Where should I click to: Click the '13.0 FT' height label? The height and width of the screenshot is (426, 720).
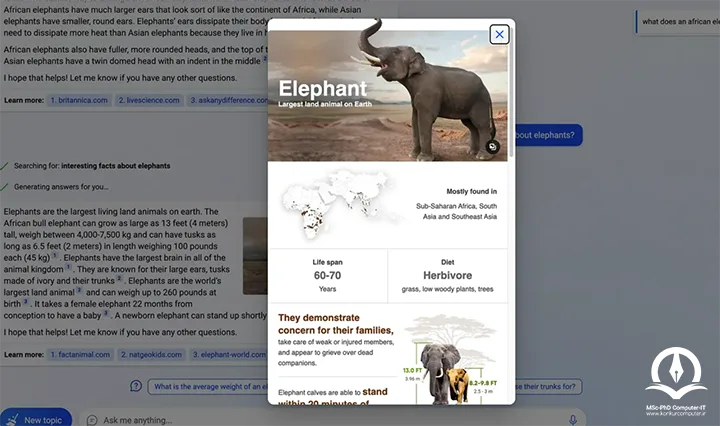point(412,370)
